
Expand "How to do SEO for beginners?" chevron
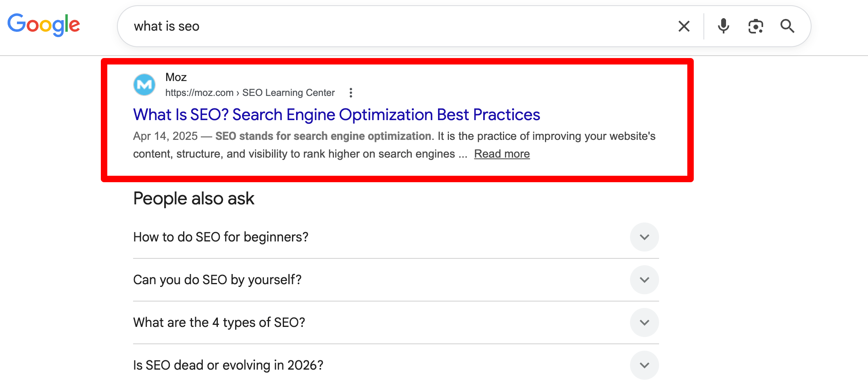pyautogui.click(x=644, y=237)
